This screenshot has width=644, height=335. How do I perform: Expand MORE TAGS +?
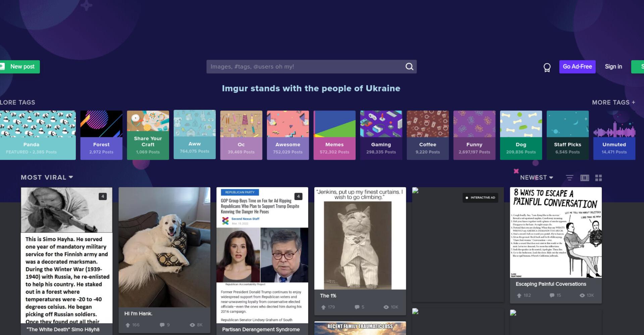(613, 102)
